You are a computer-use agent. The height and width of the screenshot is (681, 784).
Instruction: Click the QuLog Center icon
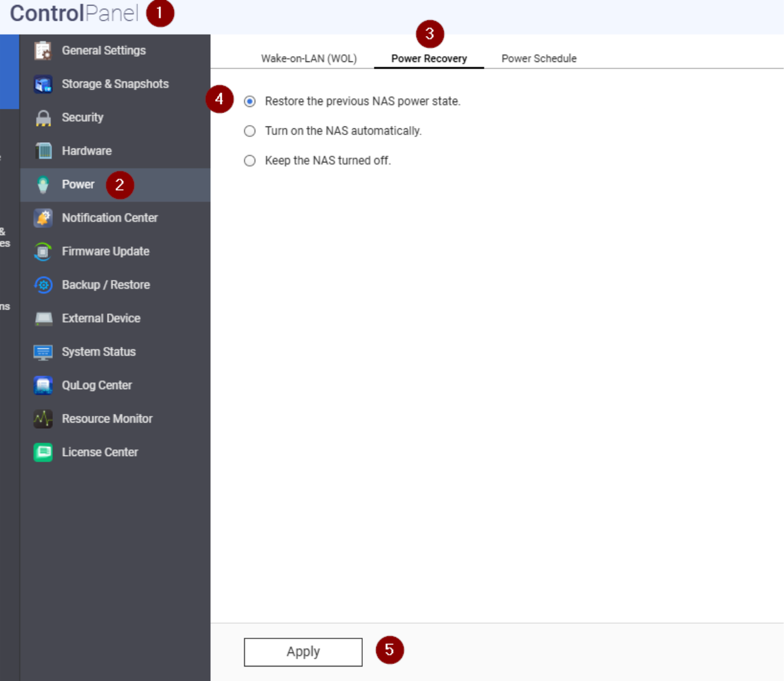[43, 385]
